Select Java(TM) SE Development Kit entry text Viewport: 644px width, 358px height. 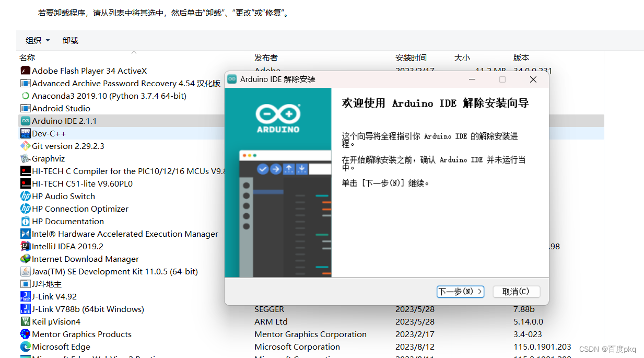point(115,271)
